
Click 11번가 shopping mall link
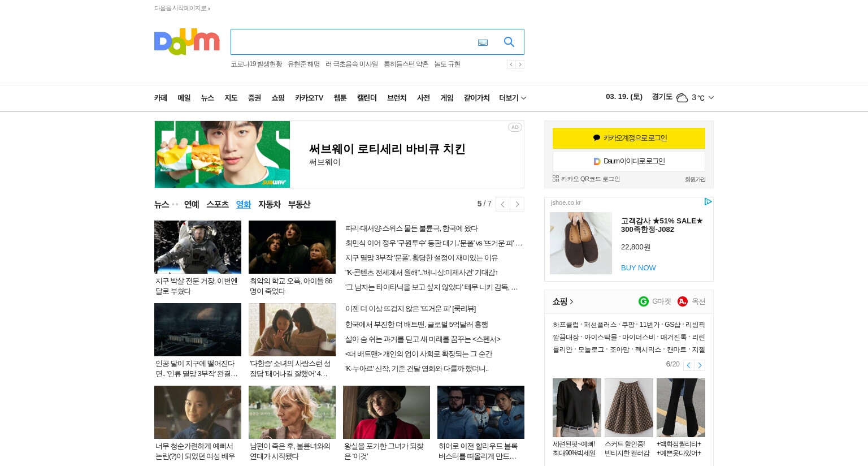649,325
